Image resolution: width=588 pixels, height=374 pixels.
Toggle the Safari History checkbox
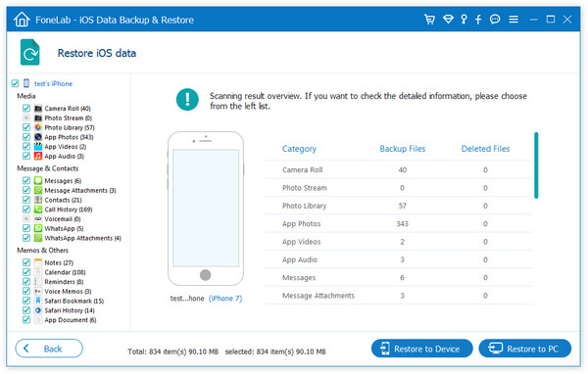26,310
